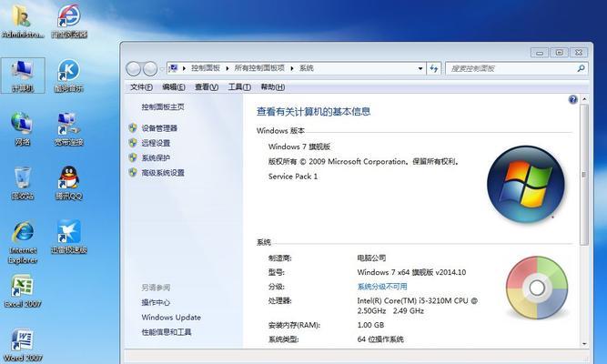This screenshot has width=607, height=364.
Task: Click the model value 'Windows 7 x64 旗舰版 v2014.10'
Action: tap(411, 272)
